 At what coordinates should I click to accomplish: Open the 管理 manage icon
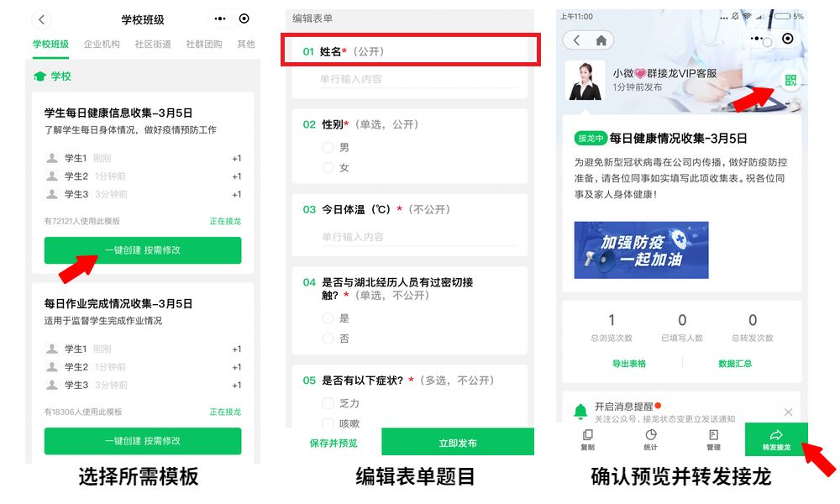(713, 439)
